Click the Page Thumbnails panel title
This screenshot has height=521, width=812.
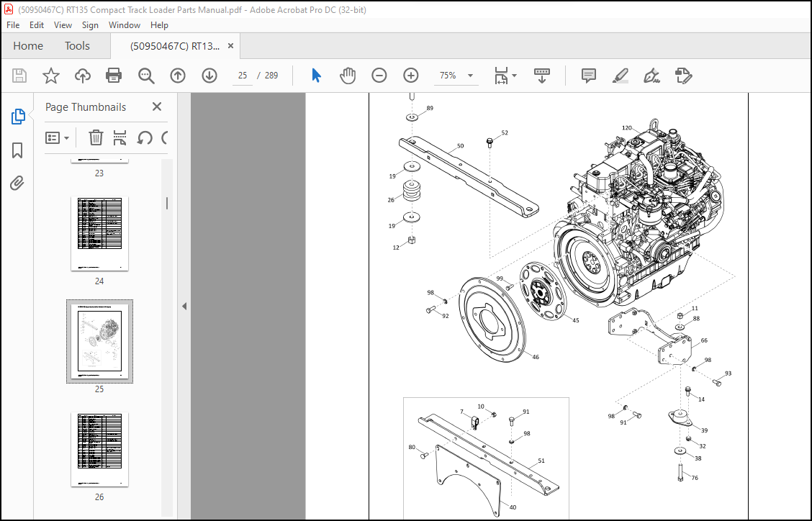(86, 107)
